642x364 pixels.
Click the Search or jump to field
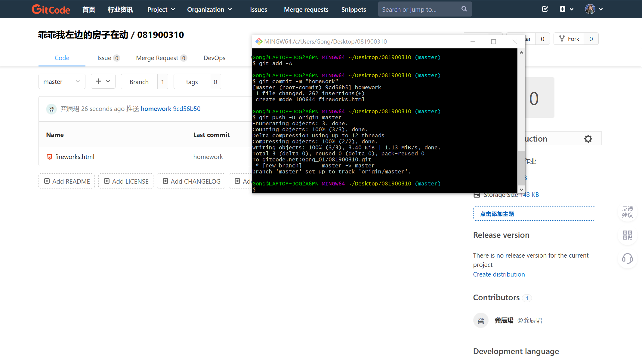[x=418, y=9]
